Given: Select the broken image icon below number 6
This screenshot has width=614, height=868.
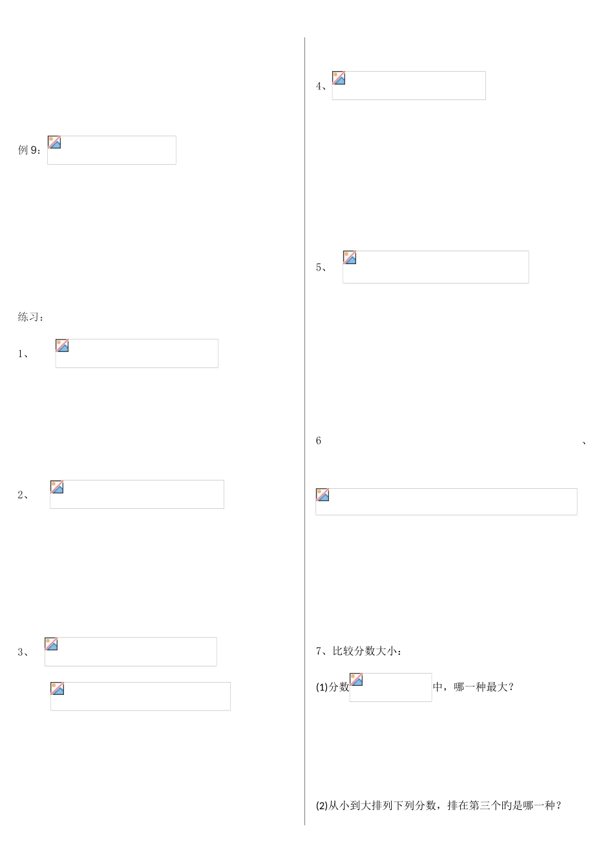Looking at the screenshot, I should click(x=323, y=495).
